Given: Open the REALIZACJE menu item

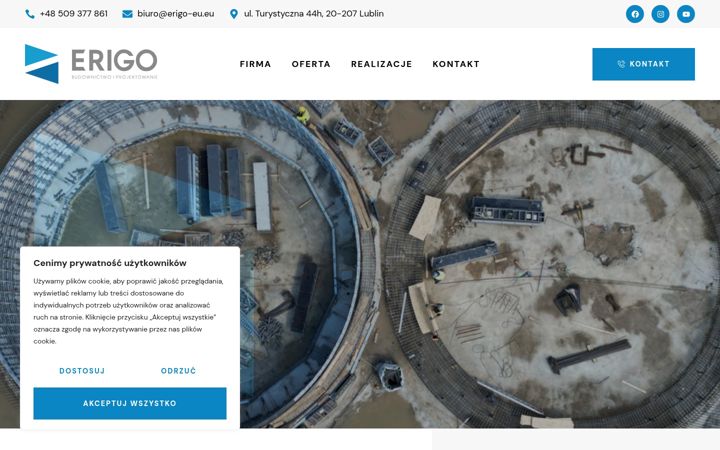Looking at the screenshot, I should pos(381,64).
